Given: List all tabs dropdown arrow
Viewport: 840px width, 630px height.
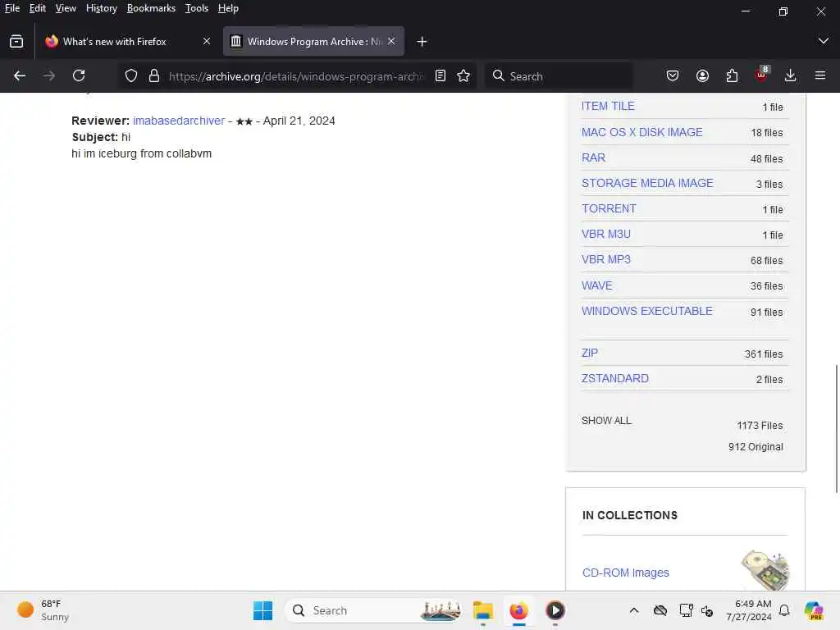Looking at the screenshot, I should (x=824, y=41).
